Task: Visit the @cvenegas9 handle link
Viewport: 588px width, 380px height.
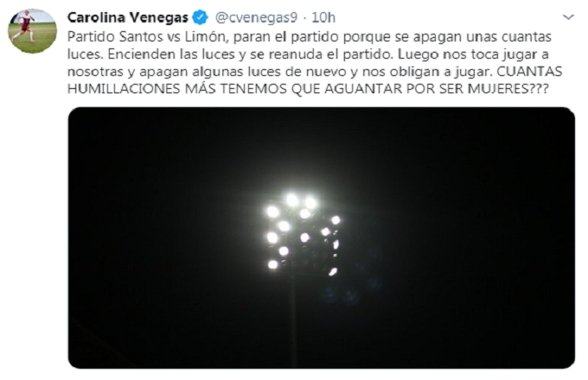Action: (256, 17)
